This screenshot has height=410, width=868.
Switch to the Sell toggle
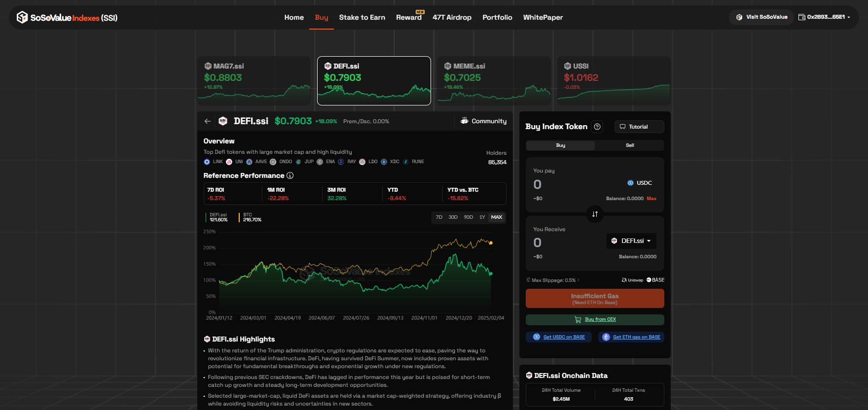(x=630, y=145)
